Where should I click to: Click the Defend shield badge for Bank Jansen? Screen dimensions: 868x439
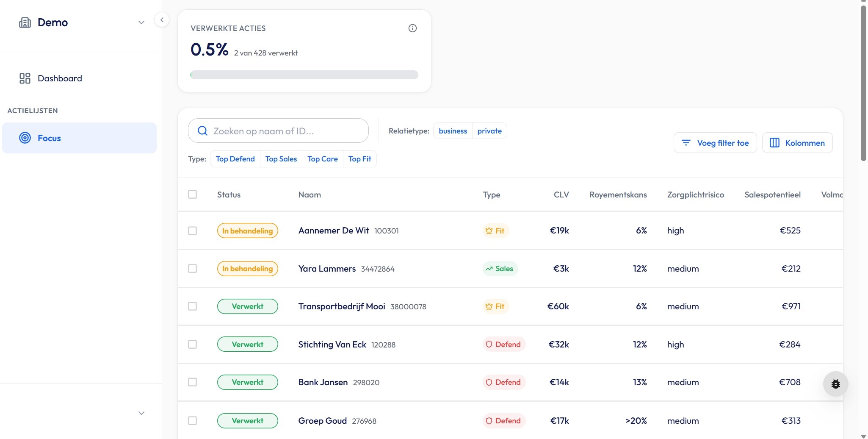504,382
